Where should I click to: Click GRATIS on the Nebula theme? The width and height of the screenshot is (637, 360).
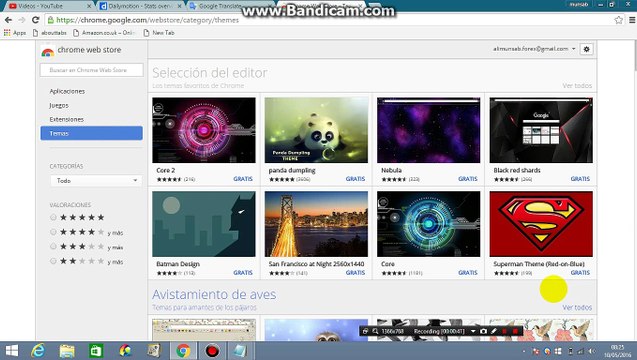(468, 179)
